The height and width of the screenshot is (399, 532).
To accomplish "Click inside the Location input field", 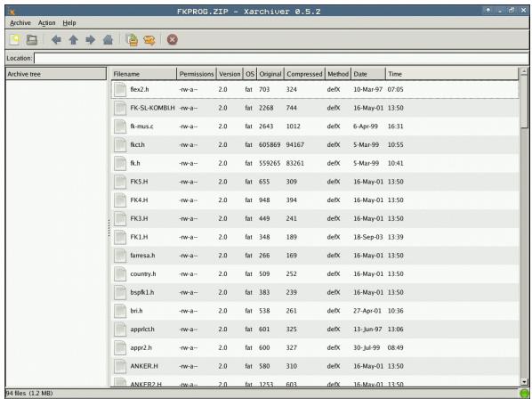I will tap(281, 58).
